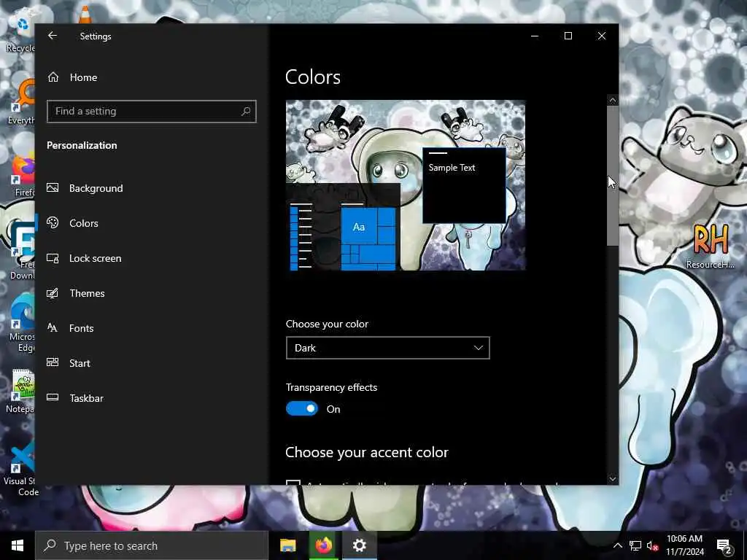Click the scrollbar up arrow in Settings
747x560 pixels.
(613, 101)
